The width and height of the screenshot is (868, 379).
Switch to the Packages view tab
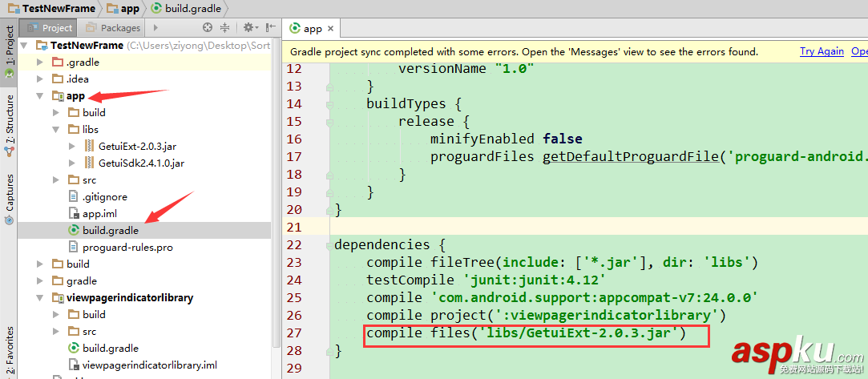[113, 27]
